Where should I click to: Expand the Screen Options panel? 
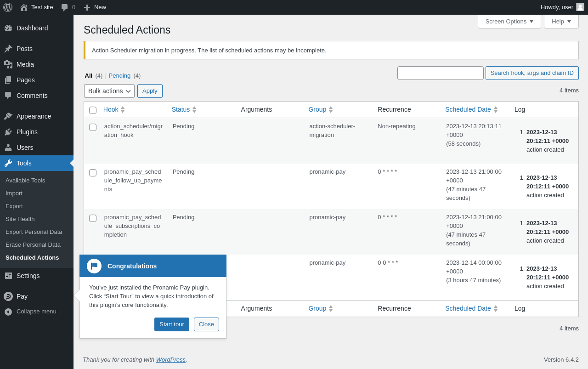point(509,22)
